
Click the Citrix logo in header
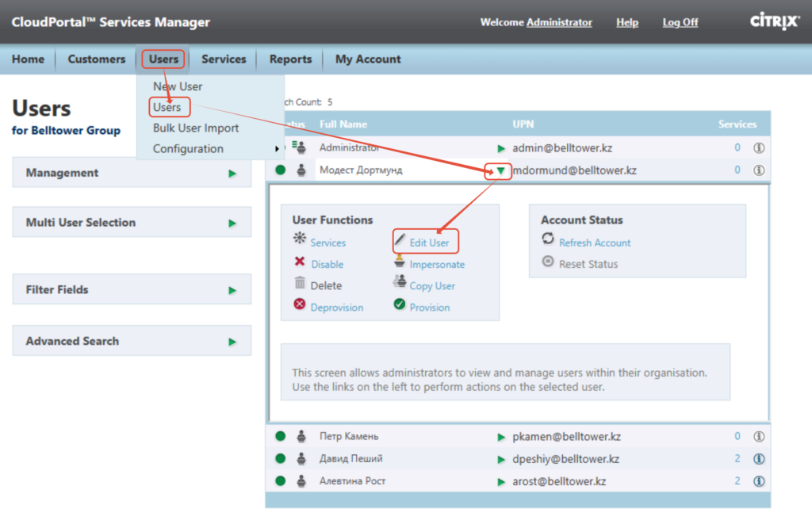[x=775, y=21]
